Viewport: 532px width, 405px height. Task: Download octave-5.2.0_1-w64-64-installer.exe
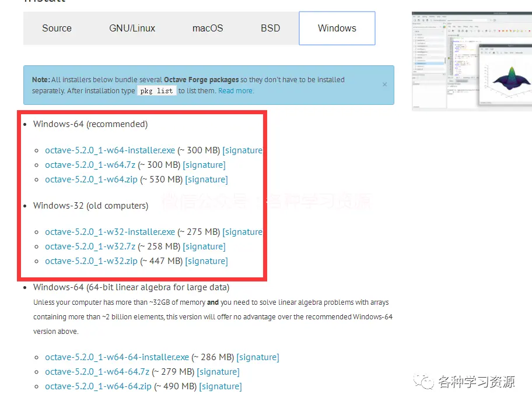pos(117,357)
